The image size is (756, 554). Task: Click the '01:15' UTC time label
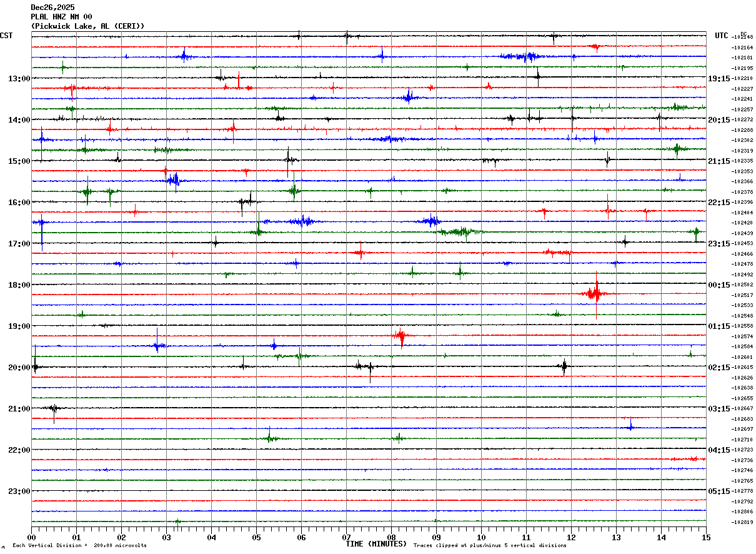[719, 326]
